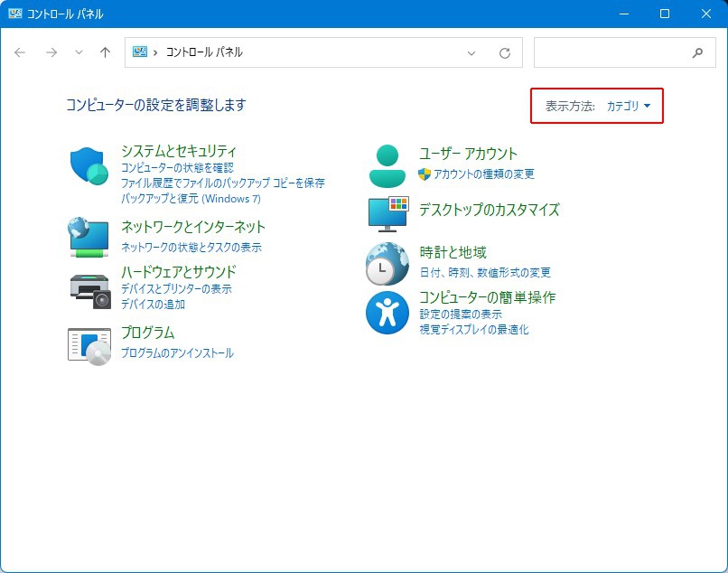
Task: Click inside the Control Panel search box
Action: coord(611,52)
